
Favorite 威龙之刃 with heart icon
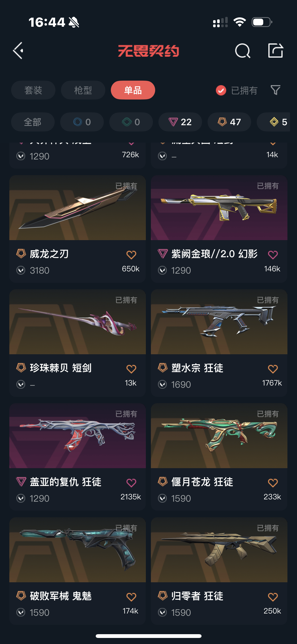coord(131,255)
